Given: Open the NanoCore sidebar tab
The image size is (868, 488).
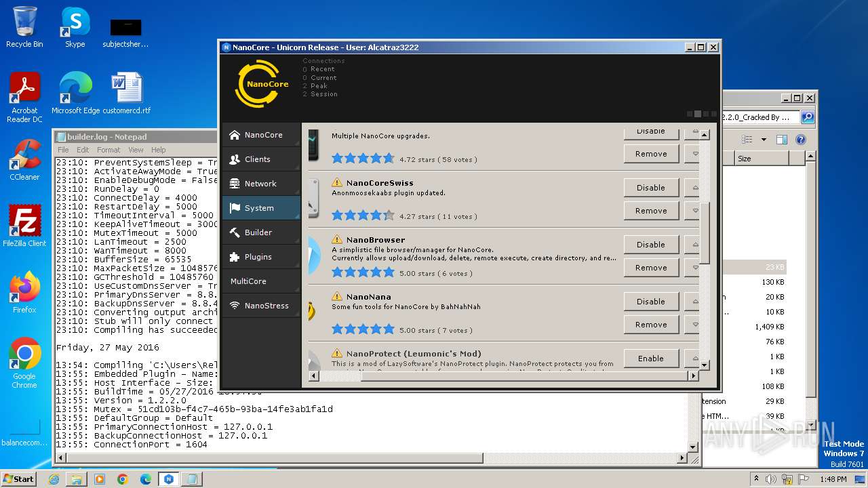Looking at the screenshot, I should [261, 135].
